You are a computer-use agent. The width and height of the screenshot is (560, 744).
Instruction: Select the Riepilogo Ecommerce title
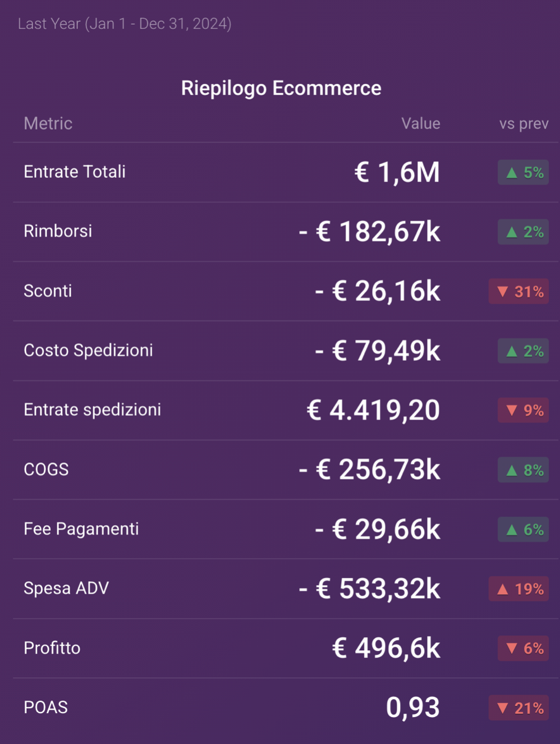pyautogui.click(x=281, y=88)
